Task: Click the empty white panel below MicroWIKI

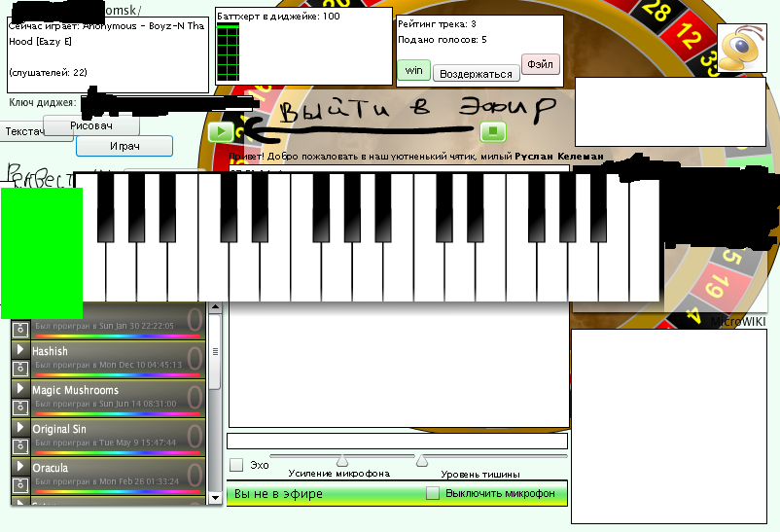Action: [669, 427]
